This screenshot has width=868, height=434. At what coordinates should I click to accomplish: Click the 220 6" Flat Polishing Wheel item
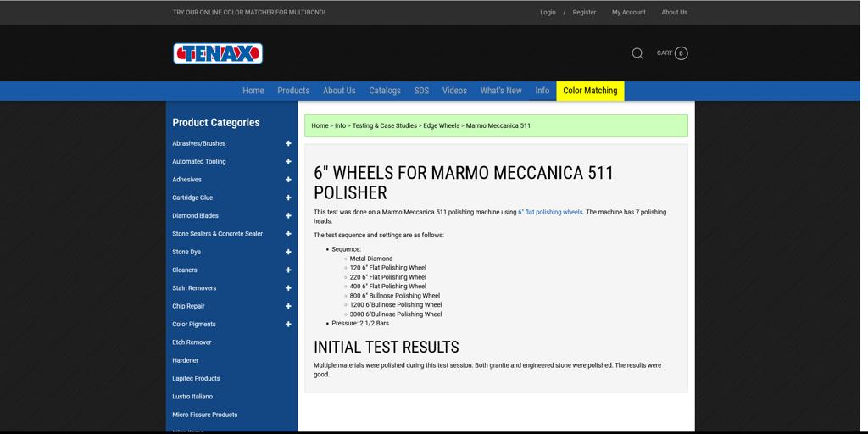(x=388, y=277)
